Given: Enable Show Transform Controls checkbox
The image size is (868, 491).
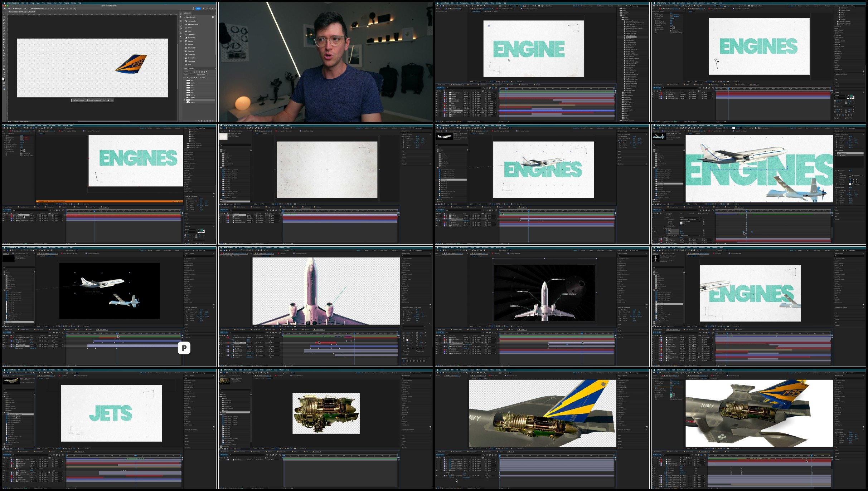Looking at the screenshot, I should pos(29,9).
